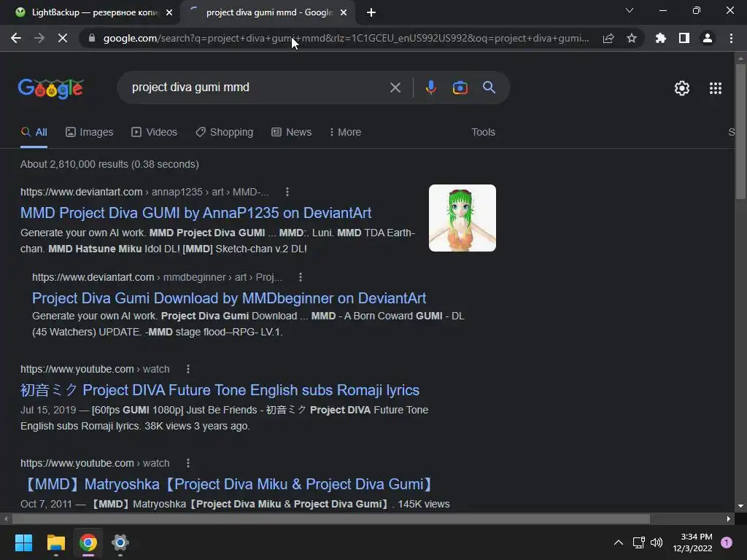Open the Google apps grid
The height and width of the screenshot is (560, 747).
[716, 88]
